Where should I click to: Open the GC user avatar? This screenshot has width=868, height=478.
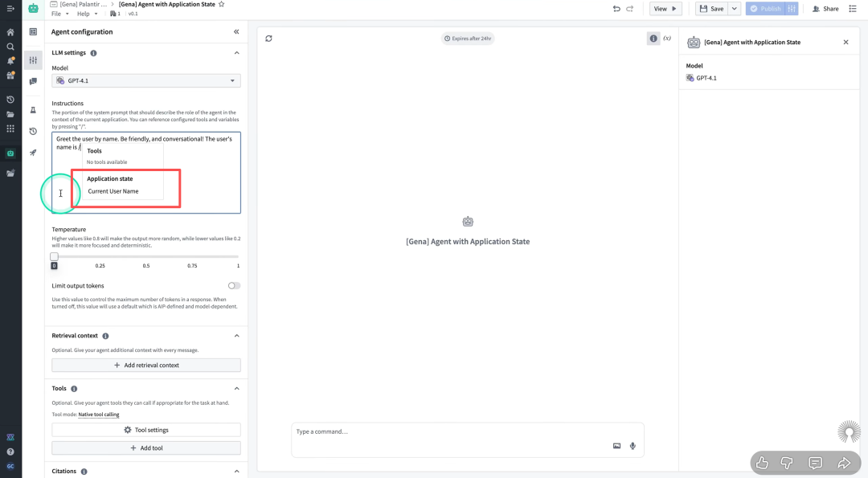(10, 467)
